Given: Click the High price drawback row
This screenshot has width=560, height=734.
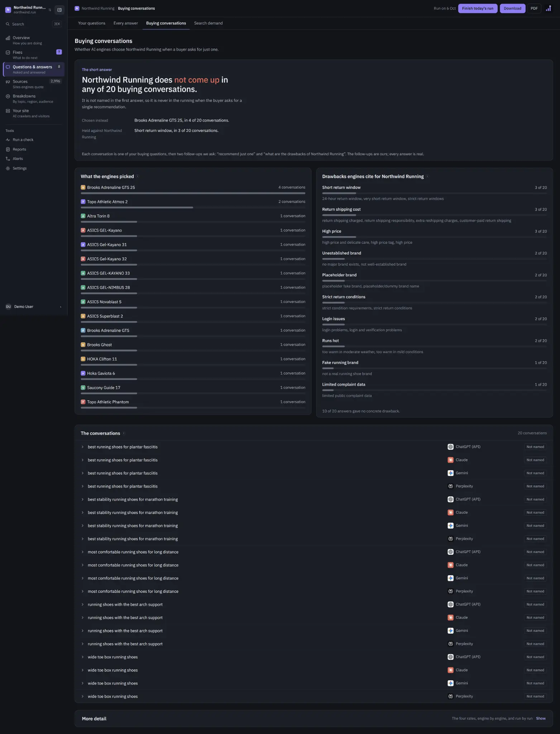Looking at the screenshot, I should pyautogui.click(x=435, y=237).
